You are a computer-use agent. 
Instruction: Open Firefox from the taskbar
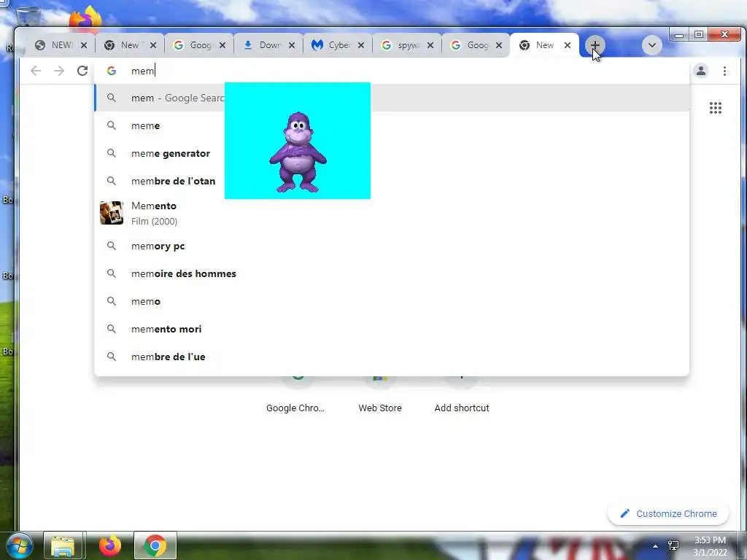[110, 545]
